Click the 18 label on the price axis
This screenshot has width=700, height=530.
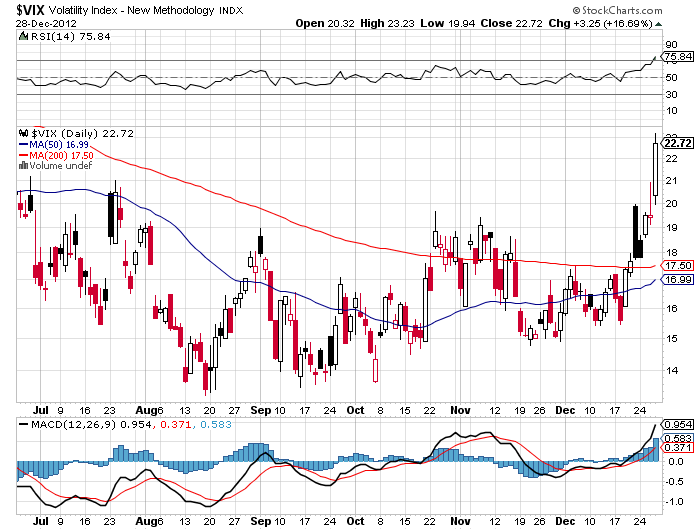pos(671,253)
